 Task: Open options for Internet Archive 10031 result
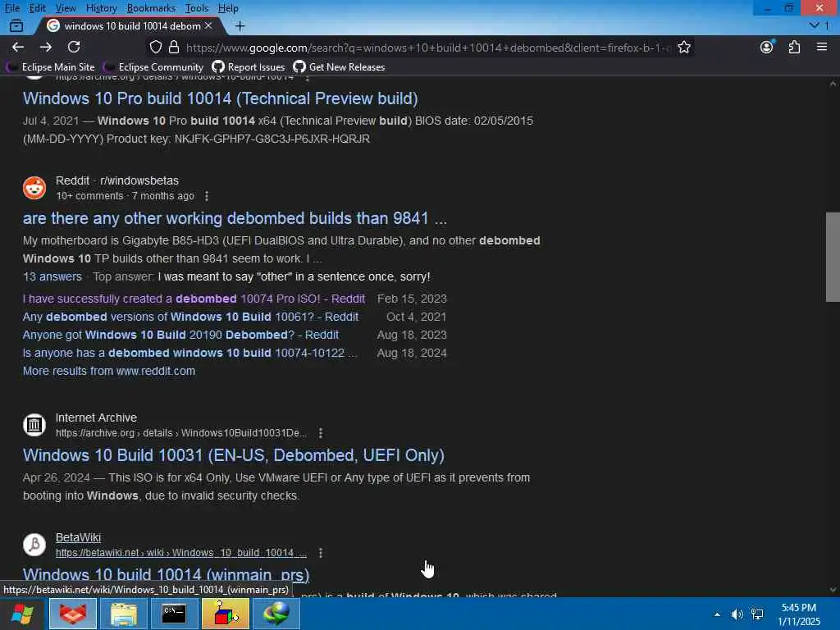pos(321,433)
